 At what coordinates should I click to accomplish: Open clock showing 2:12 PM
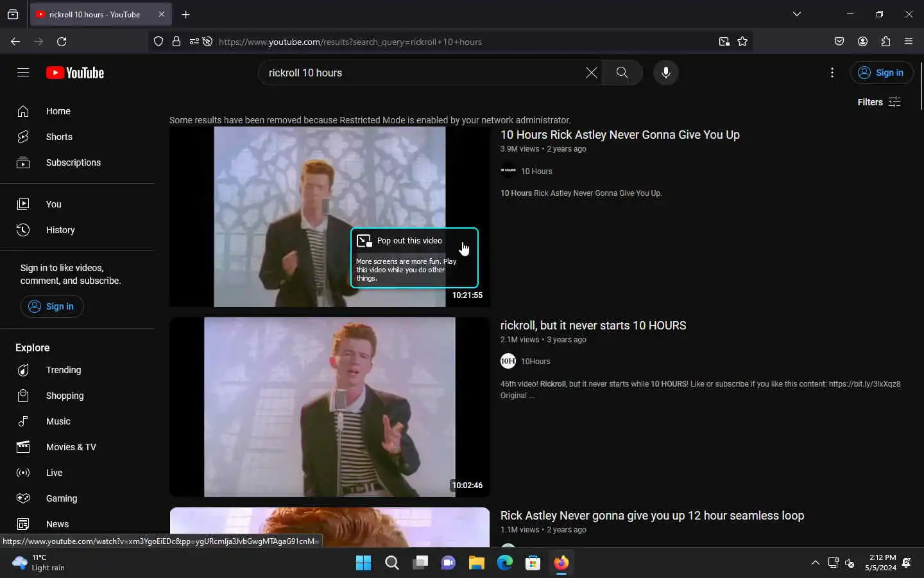click(x=880, y=563)
